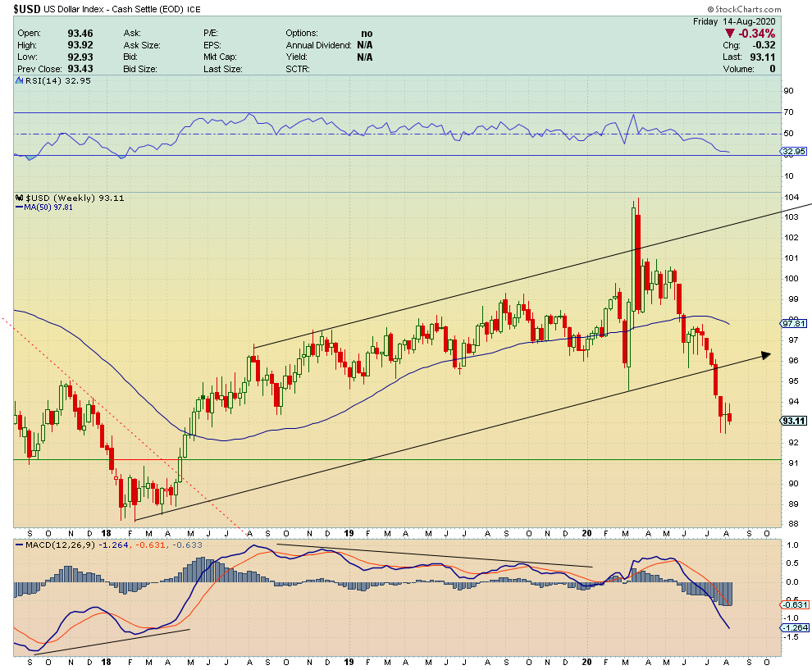
Task: Click the RSI 32.95 value tag
Action: tap(792, 152)
